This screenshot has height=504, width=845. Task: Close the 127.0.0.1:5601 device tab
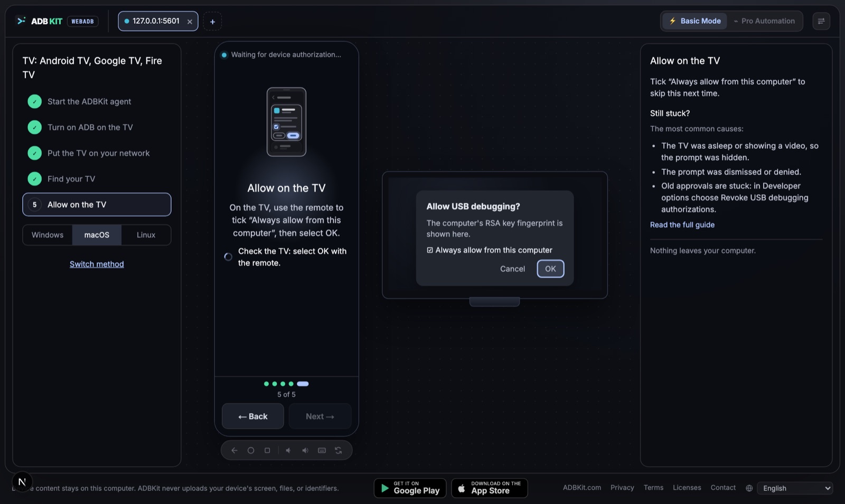[190, 22]
